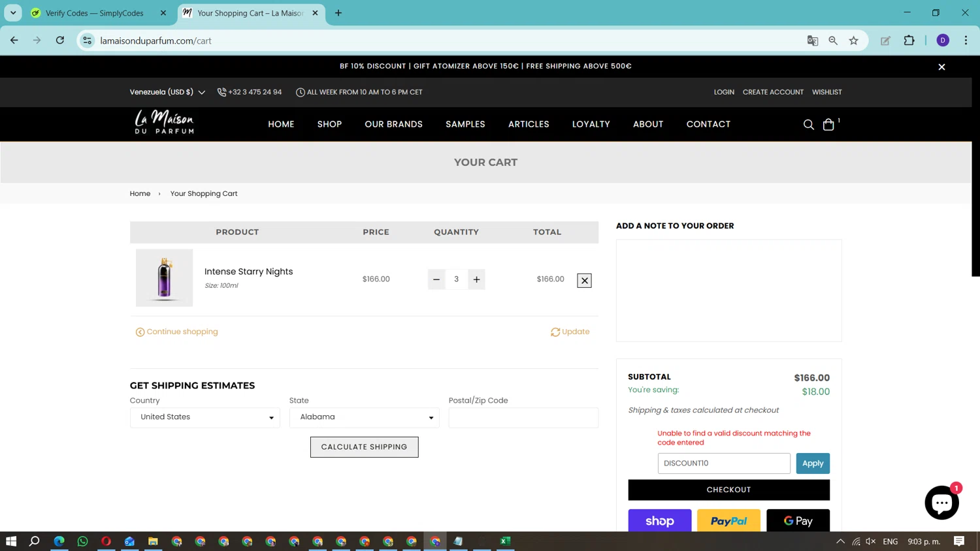Open the ABOUT menu item
The height and width of the screenshot is (551, 980).
click(648, 124)
